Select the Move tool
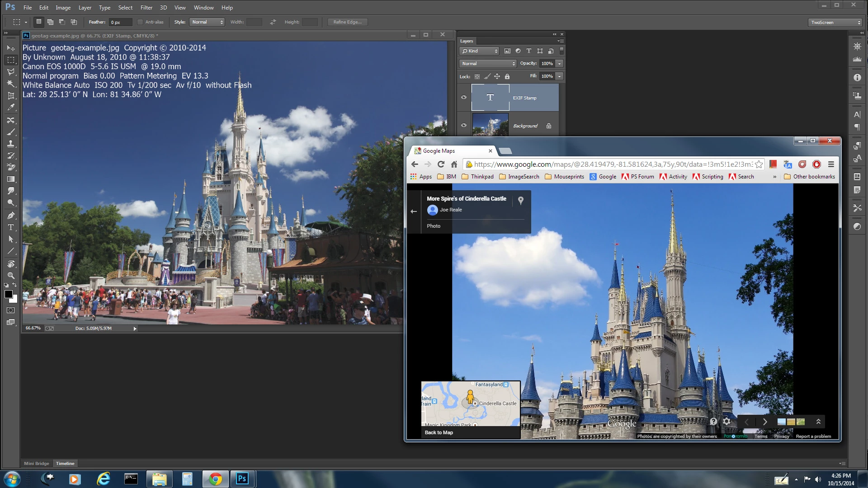 tap(11, 48)
